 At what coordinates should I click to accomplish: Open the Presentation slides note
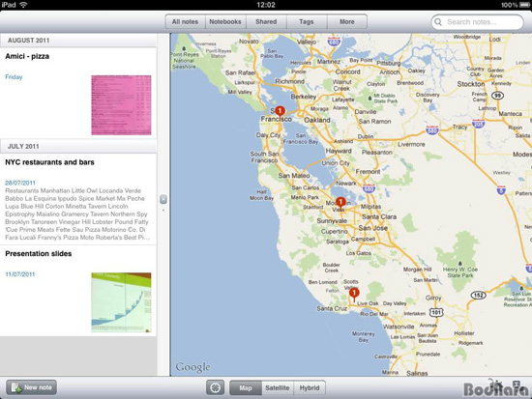(x=78, y=291)
